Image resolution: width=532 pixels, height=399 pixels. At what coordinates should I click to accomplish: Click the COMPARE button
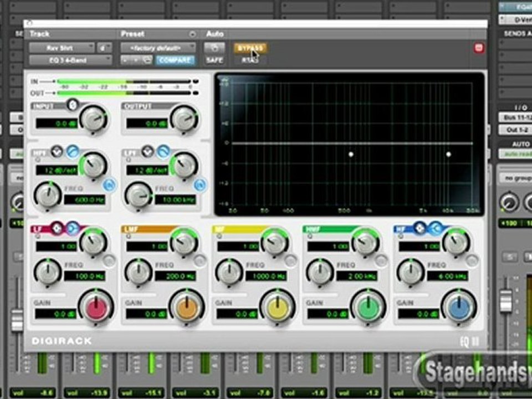pos(175,60)
